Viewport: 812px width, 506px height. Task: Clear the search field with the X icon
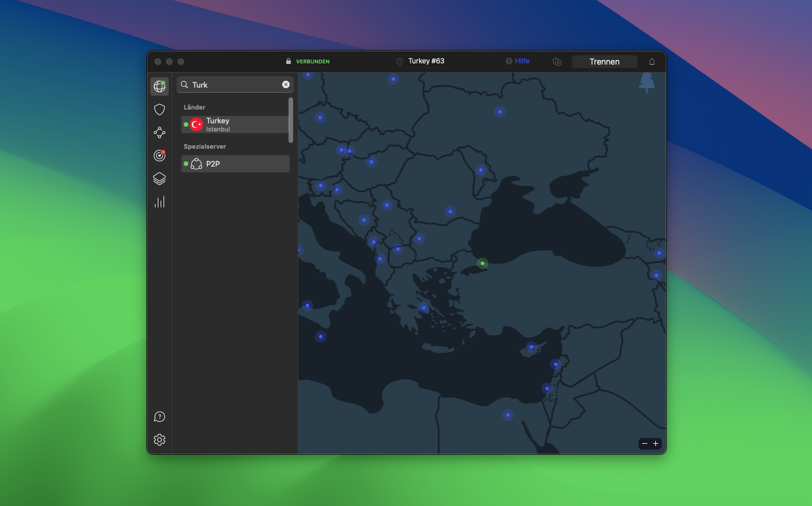(x=286, y=85)
